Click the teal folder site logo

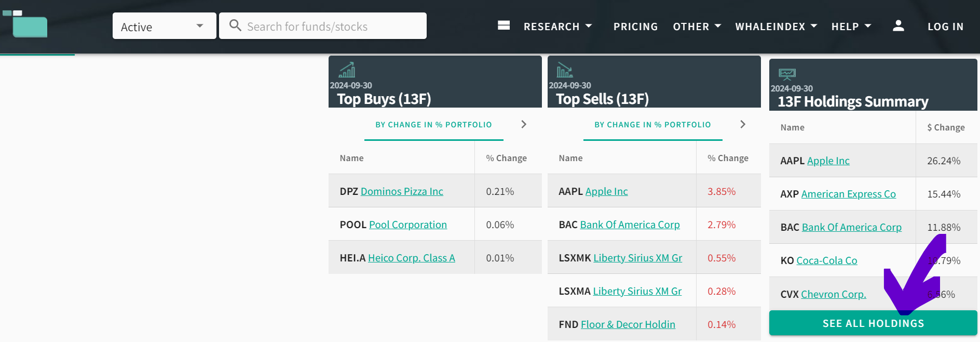click(x=25, y=23)
